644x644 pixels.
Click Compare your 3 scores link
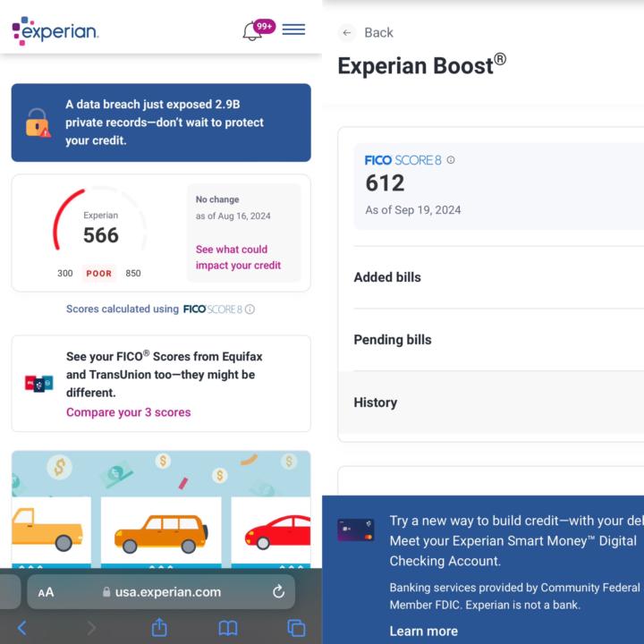click(x=128, y=412)
